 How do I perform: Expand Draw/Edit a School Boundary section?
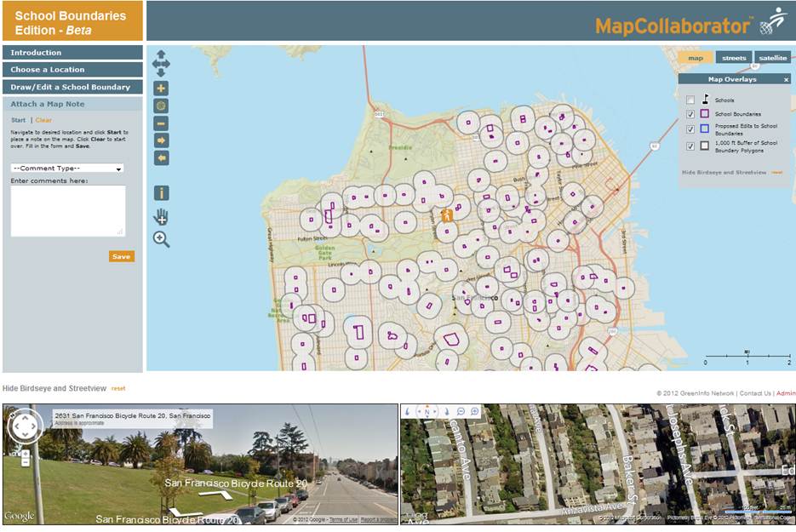[x=72, y=87]
